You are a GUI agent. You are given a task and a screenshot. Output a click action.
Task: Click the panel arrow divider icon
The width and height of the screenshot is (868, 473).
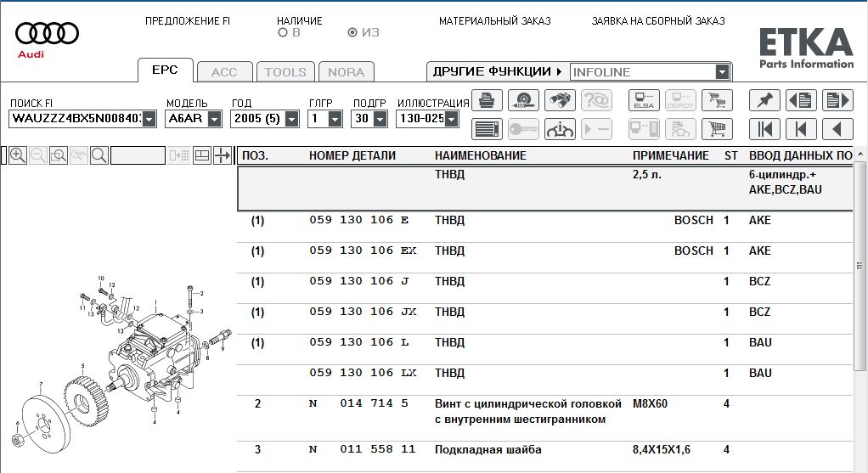coord(222,155)
